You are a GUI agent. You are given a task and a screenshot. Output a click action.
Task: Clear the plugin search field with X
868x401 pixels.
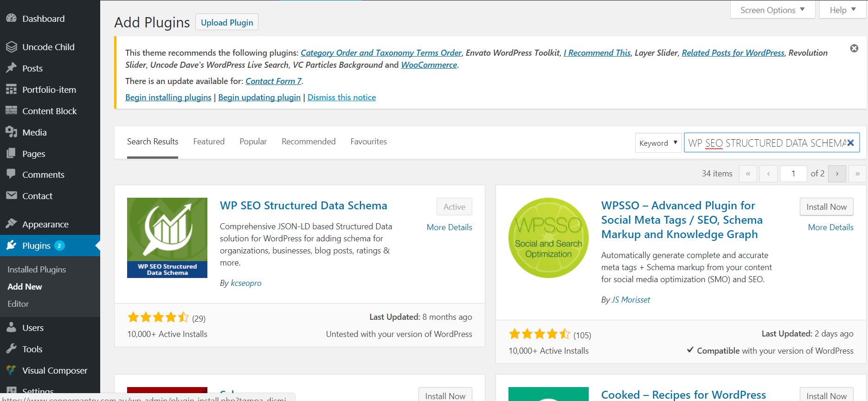click(x=851, y=143)
